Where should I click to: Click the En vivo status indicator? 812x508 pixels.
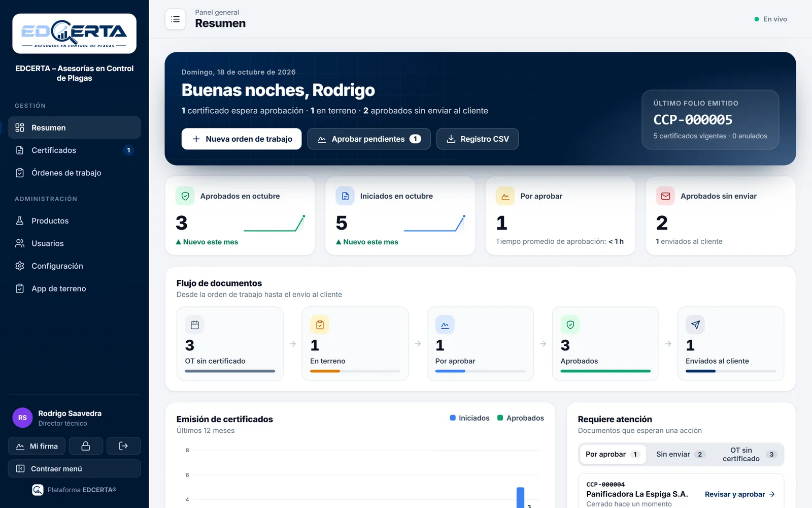pyautogui.click(x=770, y=19)
